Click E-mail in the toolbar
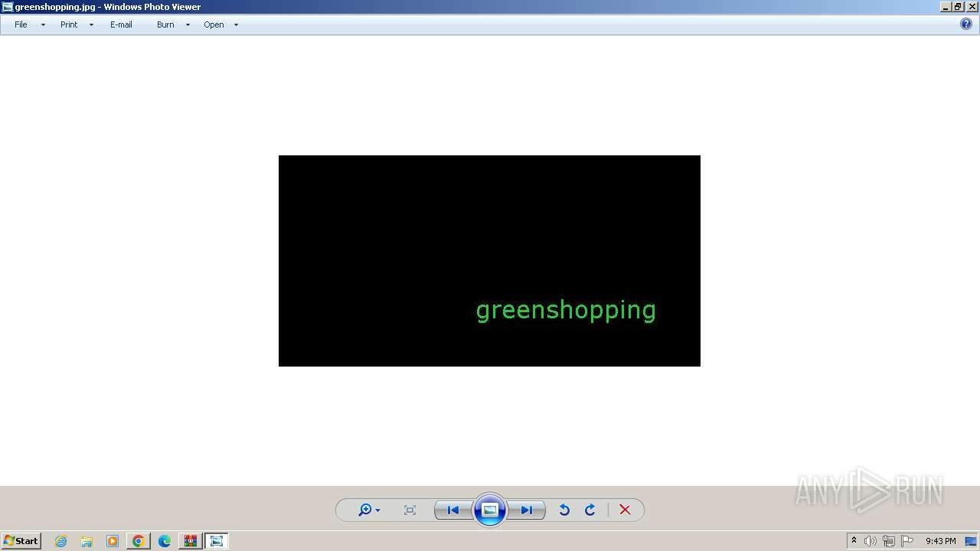The height and width of the screenshot is (551, 980). (121, 24)
